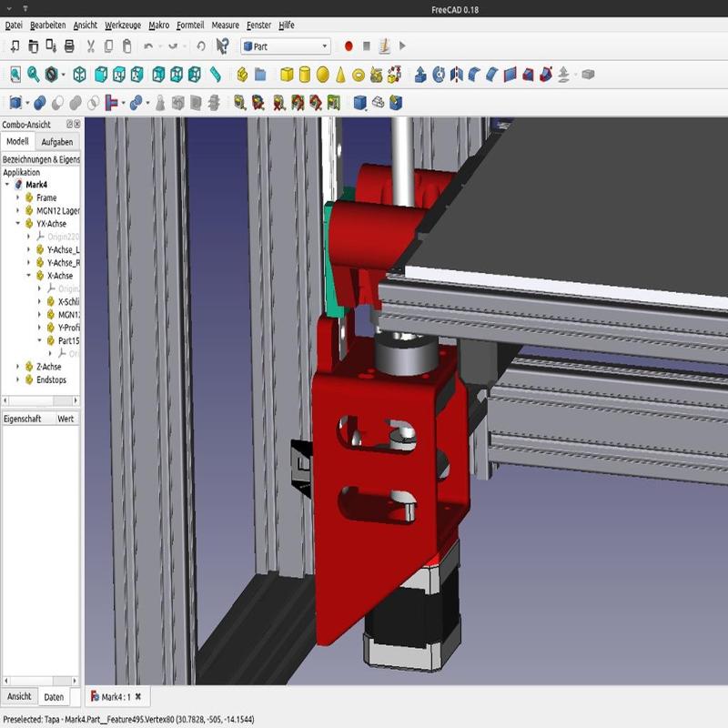Click the refresh recompute icon
728x728 pixels.
[200, 45]
